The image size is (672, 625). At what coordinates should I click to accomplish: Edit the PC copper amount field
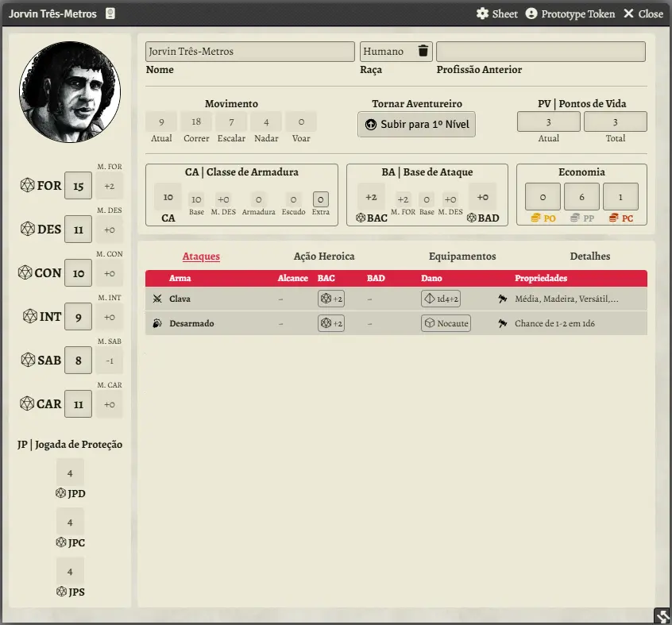(x=620, y=197)
